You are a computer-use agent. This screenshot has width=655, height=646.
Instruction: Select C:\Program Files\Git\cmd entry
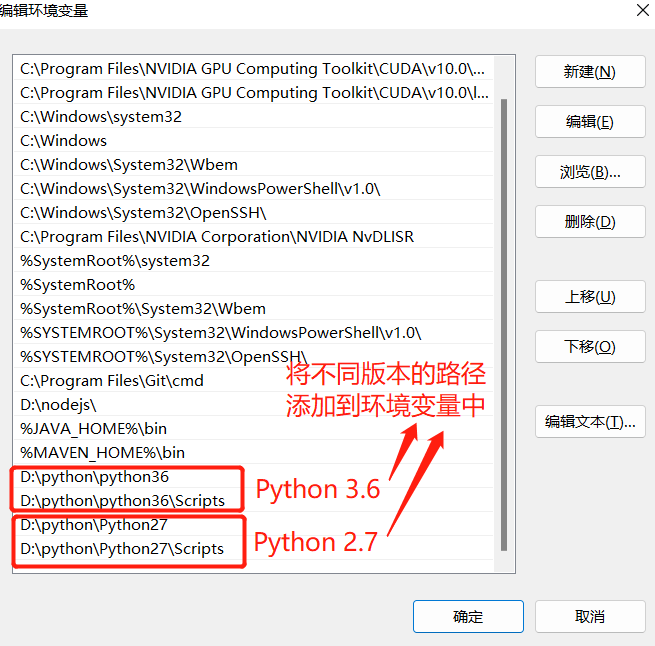[x=254, y=381]
